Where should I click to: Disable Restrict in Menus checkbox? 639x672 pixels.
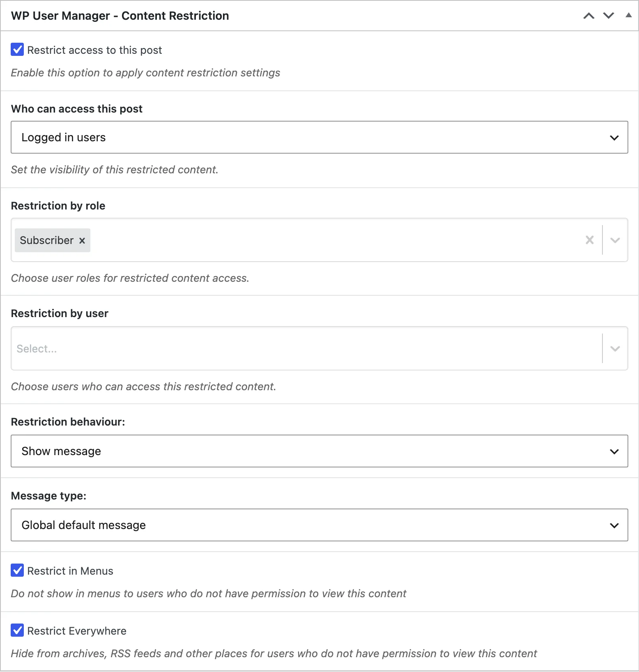(17, 571)
